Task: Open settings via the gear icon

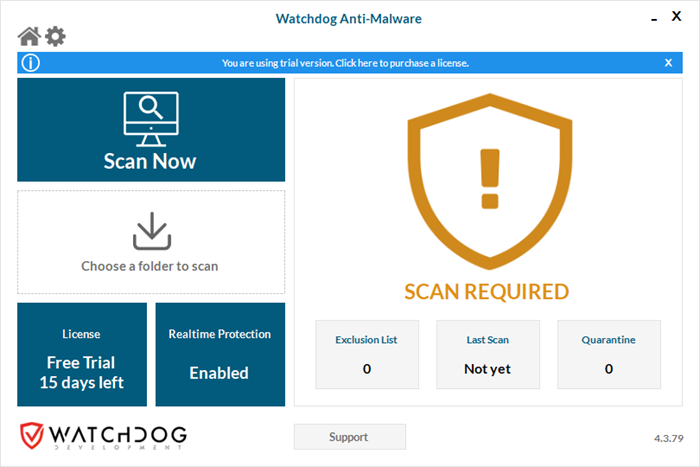Action: coord(55,37)
